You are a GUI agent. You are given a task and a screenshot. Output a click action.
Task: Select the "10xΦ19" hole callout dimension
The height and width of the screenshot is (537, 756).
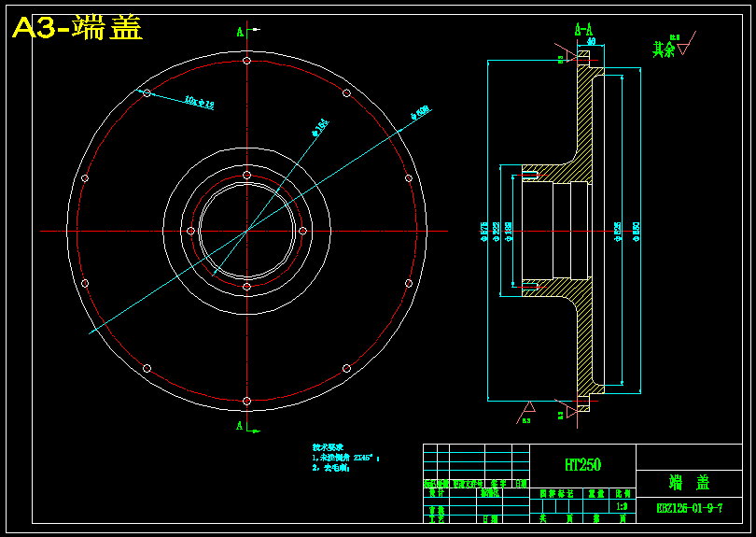(199, 102)
